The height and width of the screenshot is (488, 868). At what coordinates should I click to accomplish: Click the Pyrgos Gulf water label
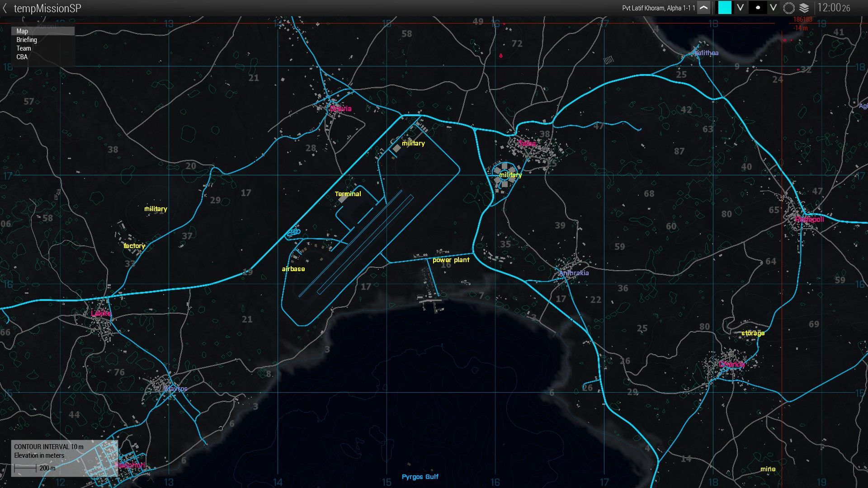coord(420,477)
